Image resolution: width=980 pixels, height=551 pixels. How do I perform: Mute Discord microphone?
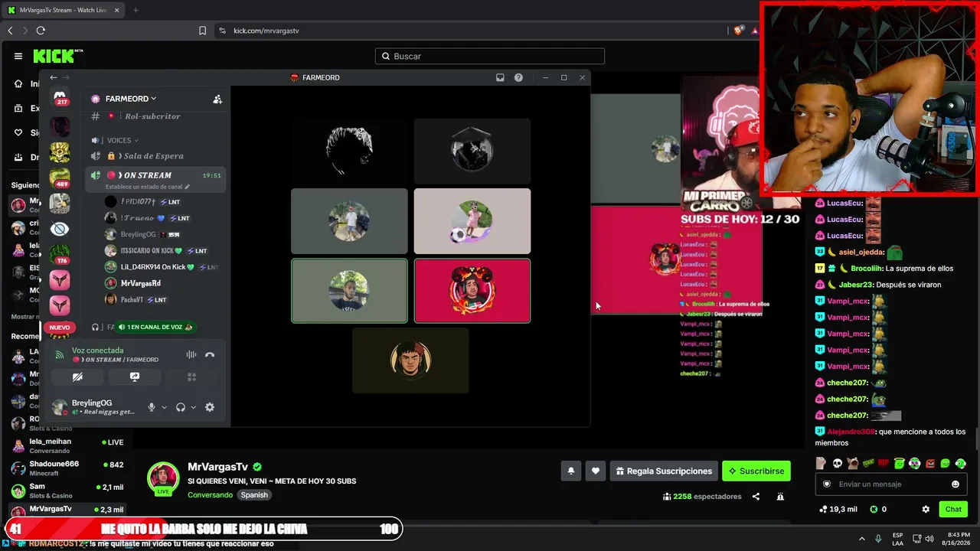tap(152, 407)
